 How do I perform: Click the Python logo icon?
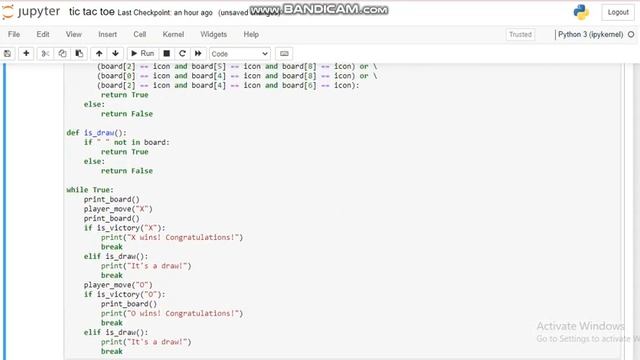tap(581, 12)
